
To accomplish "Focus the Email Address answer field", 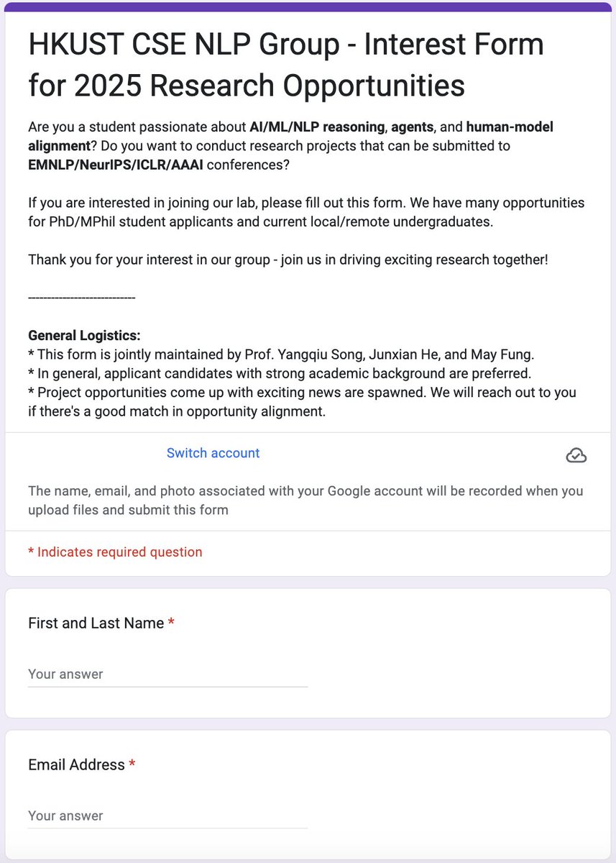I will click(x=167, y=816).
